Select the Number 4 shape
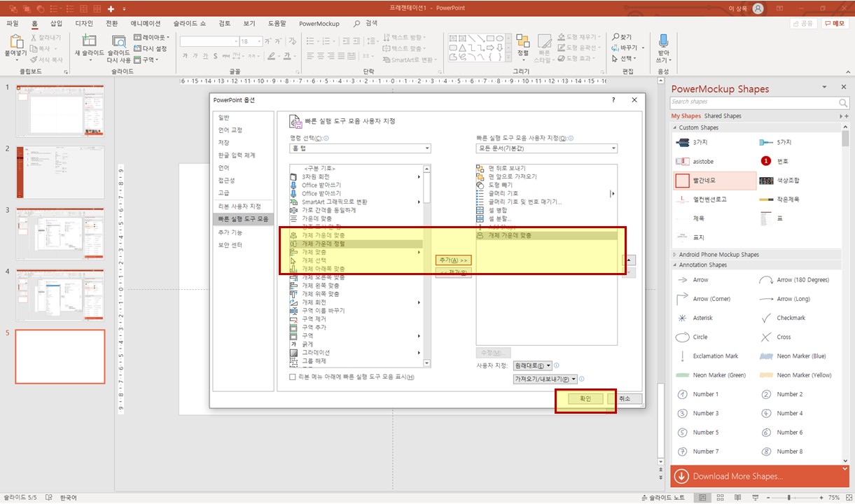 click(781, 413)
